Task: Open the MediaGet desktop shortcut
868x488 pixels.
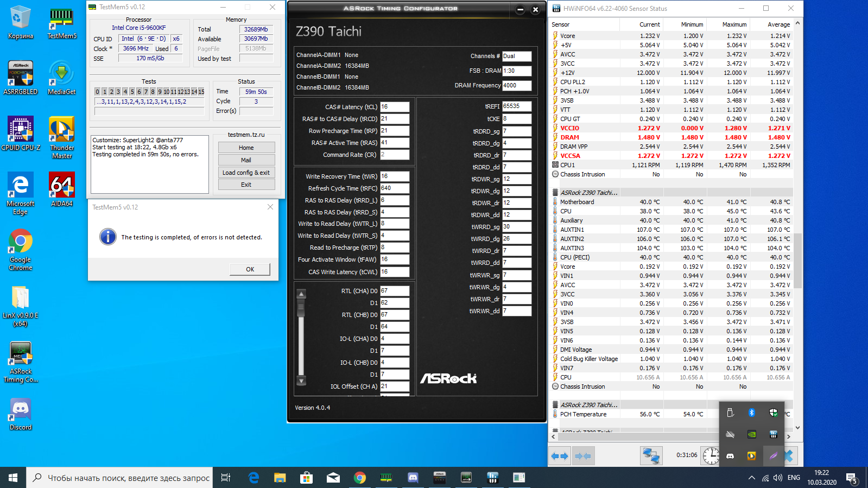Action: click(x=62, y=78)
